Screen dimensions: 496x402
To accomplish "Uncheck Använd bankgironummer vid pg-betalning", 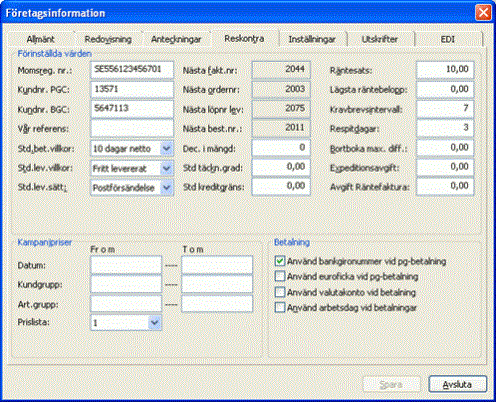I will click(280, 261).
